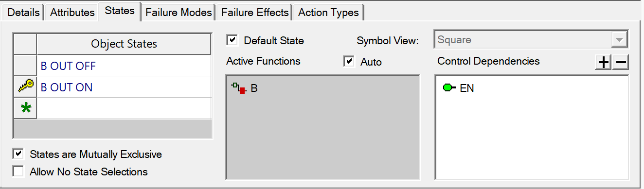The width and height of the screenshot is (644, 189).
Task: Click the Square Symbol View combo box
Action: click(531, 40)
